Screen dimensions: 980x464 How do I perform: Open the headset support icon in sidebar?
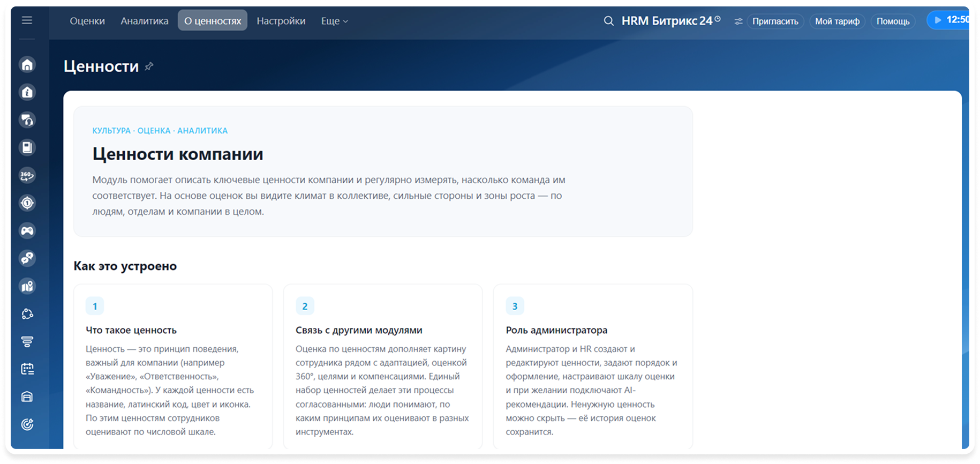[27, 120]
